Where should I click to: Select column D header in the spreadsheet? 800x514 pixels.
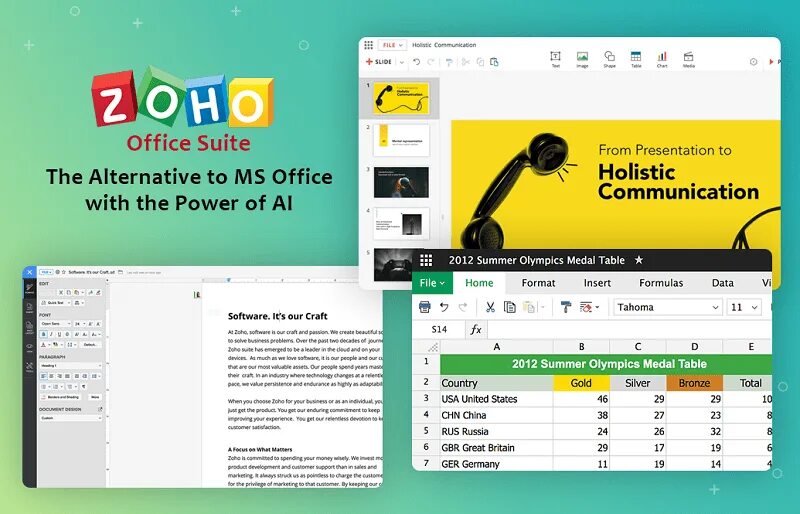click(694, 347)
